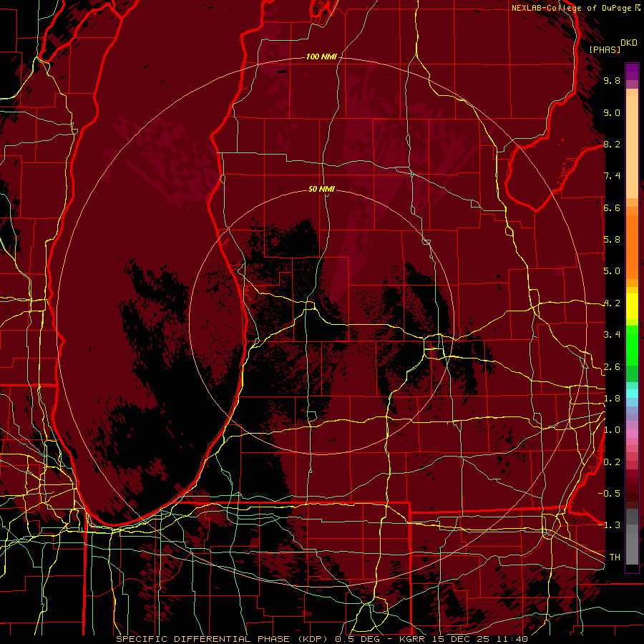Click the 6.6 value on the color scale

tap(612, 208)
